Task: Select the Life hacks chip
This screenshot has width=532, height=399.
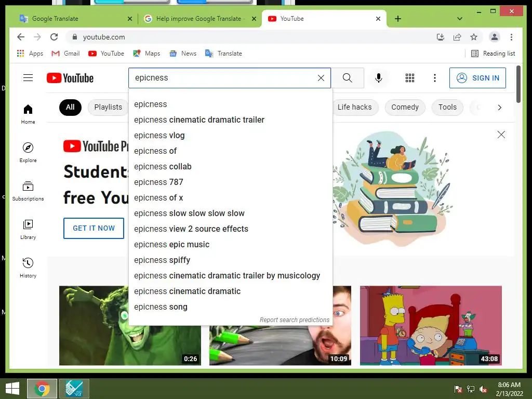Action: [354, 108]
